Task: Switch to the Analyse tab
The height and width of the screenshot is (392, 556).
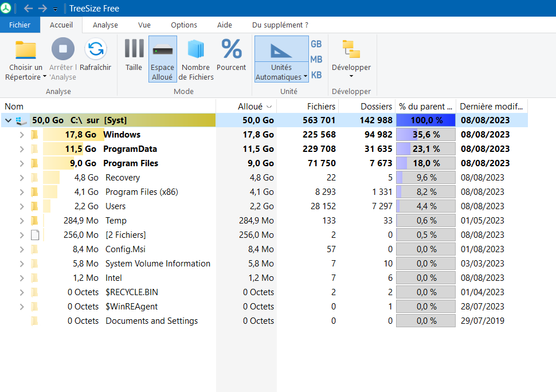Action: [x=105, y=25]
